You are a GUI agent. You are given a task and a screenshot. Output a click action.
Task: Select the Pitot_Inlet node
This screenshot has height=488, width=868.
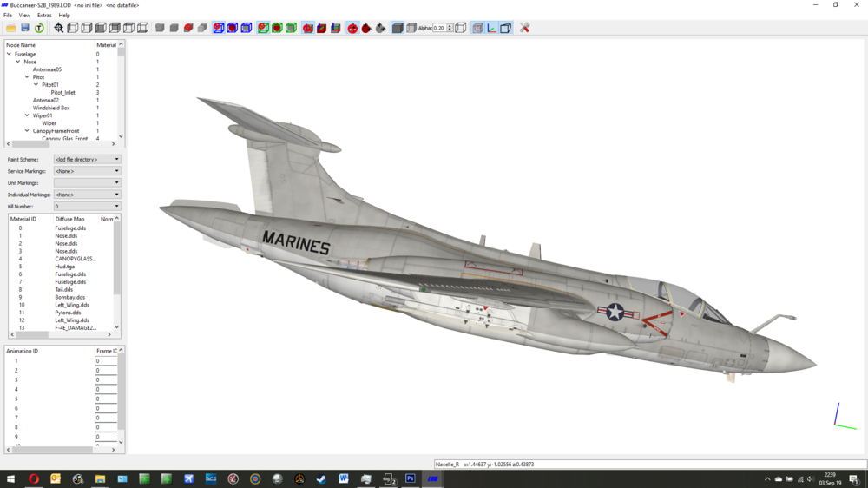62,93
